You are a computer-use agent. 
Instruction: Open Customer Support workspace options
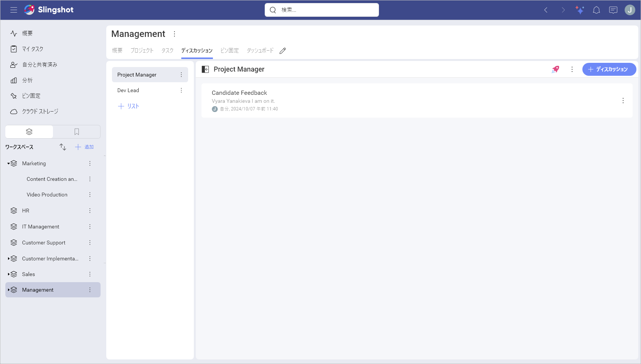[90, 243]
